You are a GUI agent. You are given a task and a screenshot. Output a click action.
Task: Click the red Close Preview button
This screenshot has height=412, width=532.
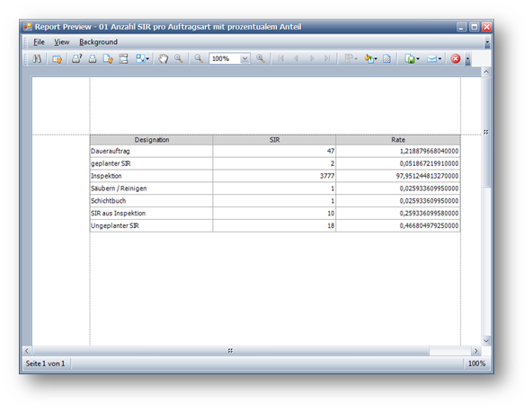point(456,59)
